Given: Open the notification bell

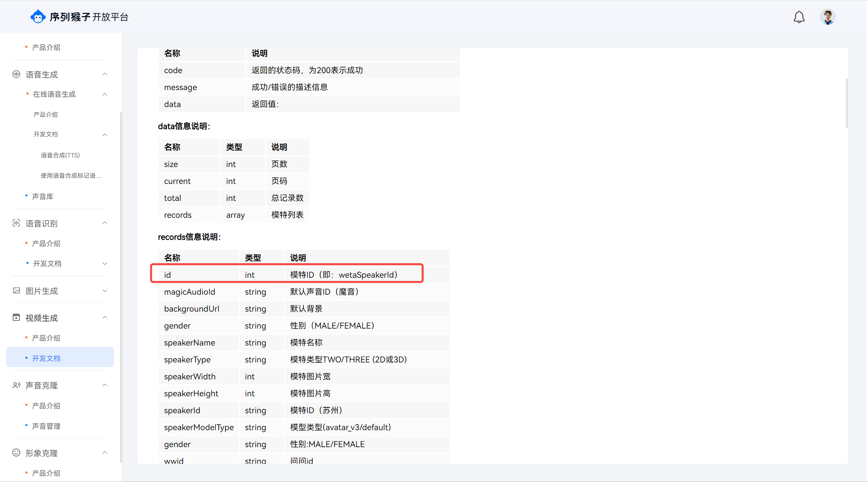Looking at the screenshot, I should 799,17.
